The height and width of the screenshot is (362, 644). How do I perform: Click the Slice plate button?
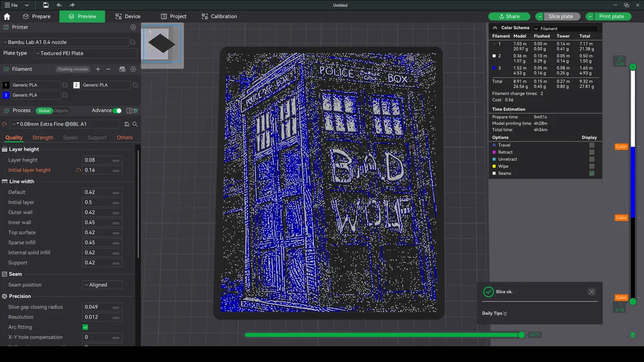point(561,16)
